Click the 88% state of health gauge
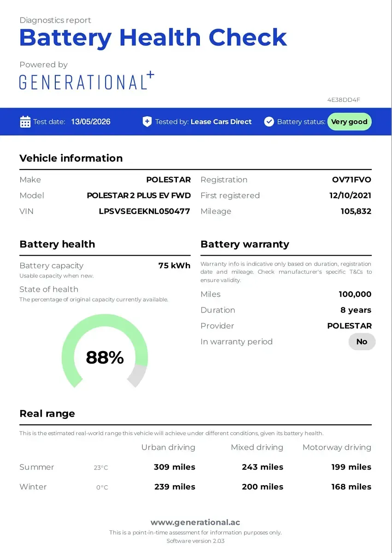The width and height of the screenshot is (392, 553). point(105,351)
